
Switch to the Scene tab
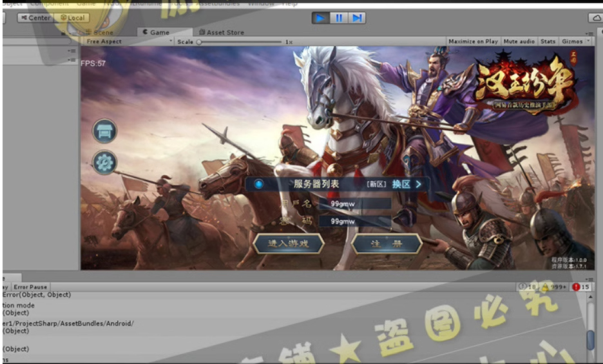click(100, 32)
